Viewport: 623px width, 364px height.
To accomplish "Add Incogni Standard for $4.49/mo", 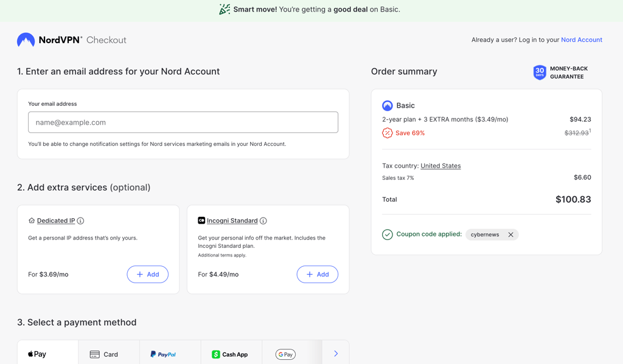I will tap(318, 274).
